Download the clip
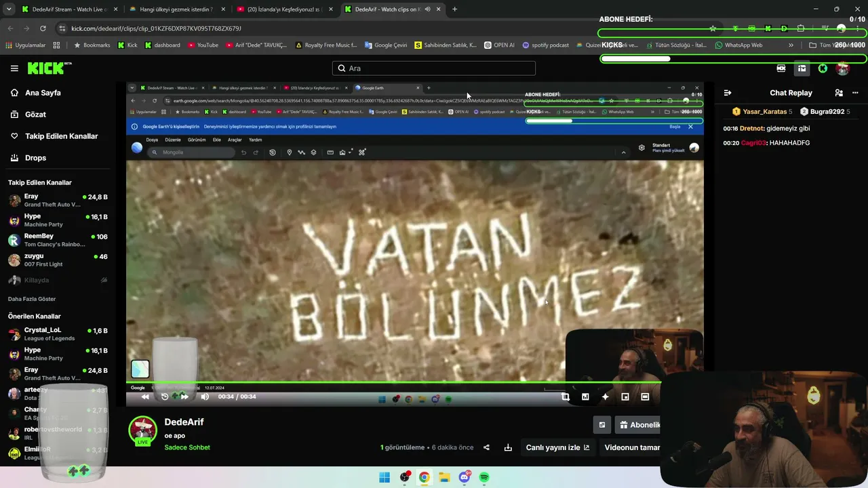Screen dimensions: 868x488 [508, 447]
